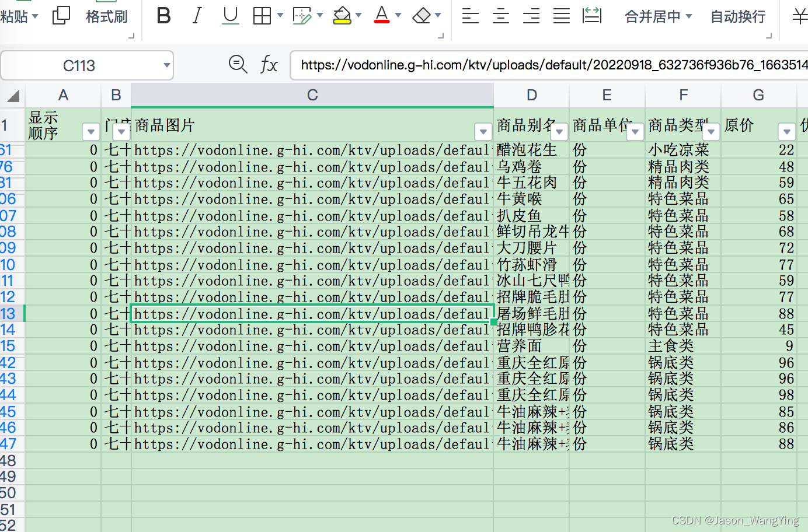
Task: Toggle center alignment for cell contents
Action: pyautogui.click(x=500, y=16)
